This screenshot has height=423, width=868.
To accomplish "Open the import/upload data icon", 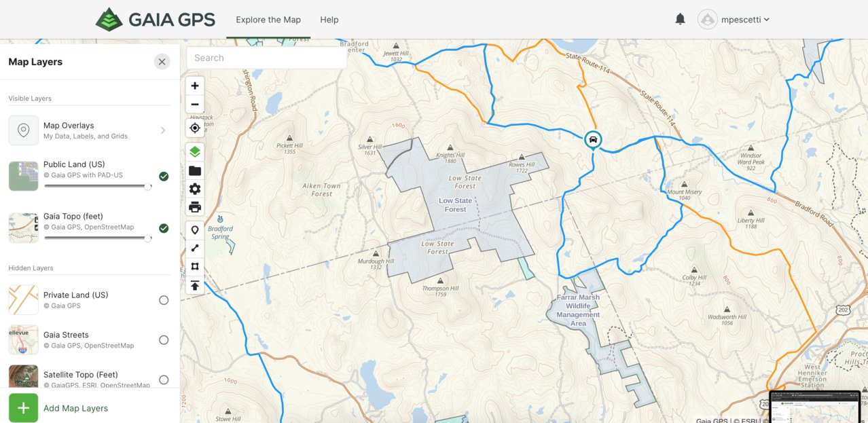I will (x=195, y=285).
